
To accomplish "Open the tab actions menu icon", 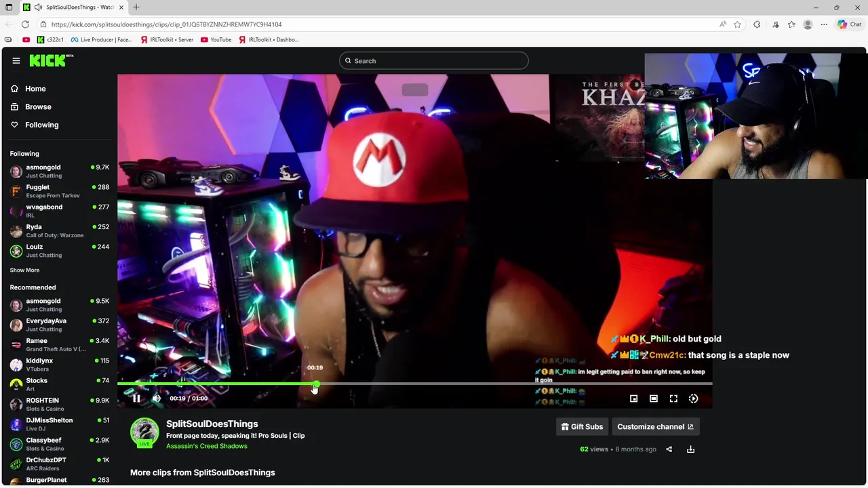I will click(9, 7).
